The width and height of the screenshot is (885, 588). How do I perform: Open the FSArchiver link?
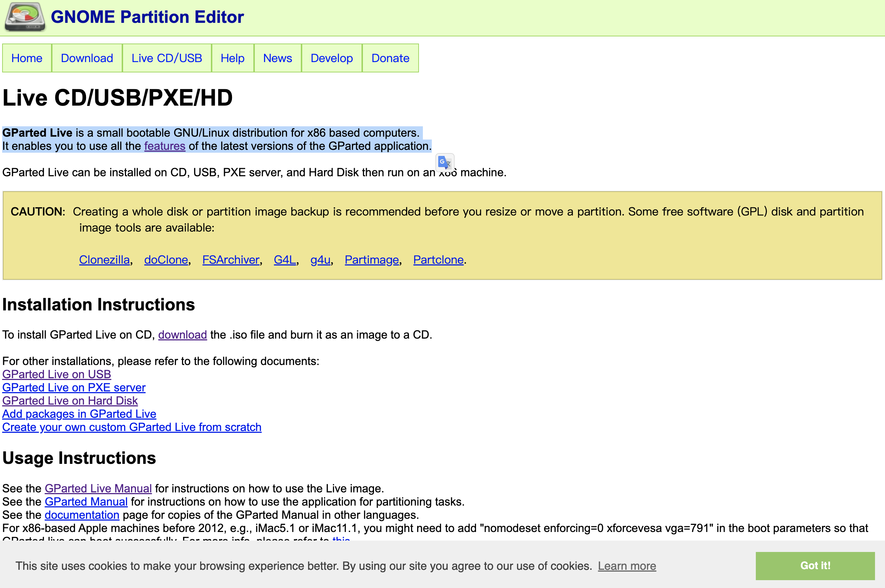pyautogui.click(x=231, y=260)
